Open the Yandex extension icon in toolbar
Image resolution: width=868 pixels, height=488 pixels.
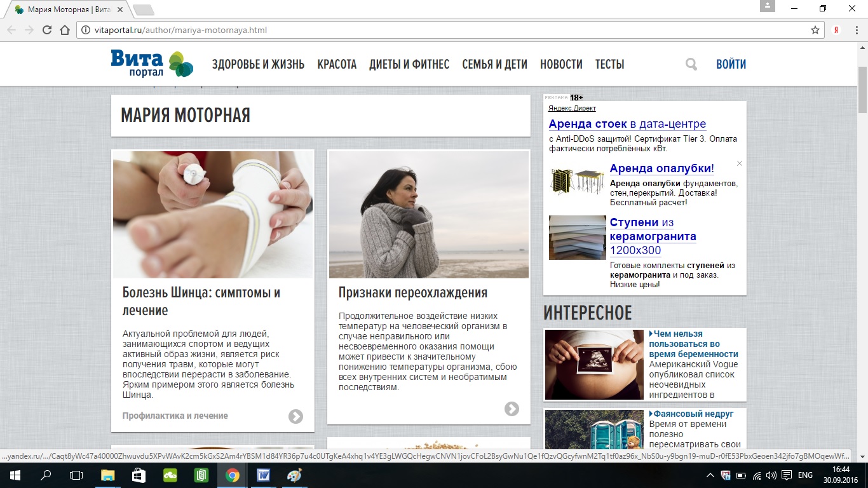(x=837, y=30)
